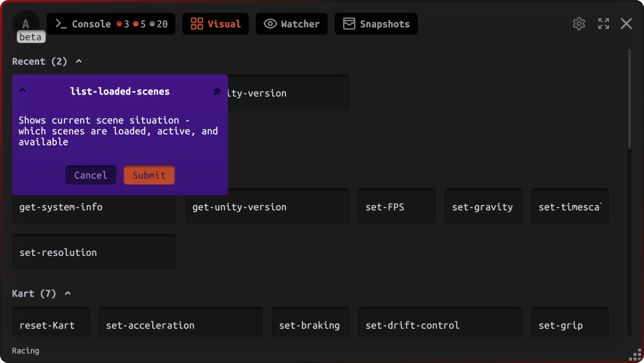Open the set-timescale command
644x363 pixels.
point(570,207)
